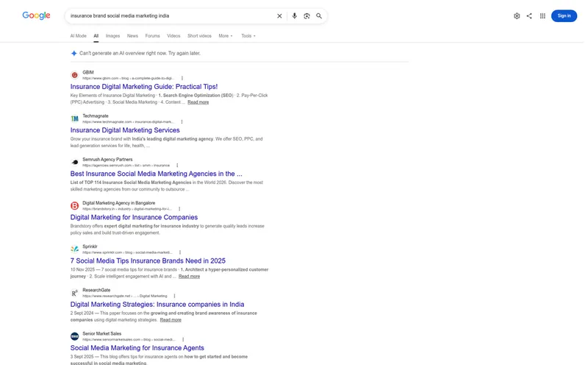Click the Senior Market Sales favicon

(75, 336)
